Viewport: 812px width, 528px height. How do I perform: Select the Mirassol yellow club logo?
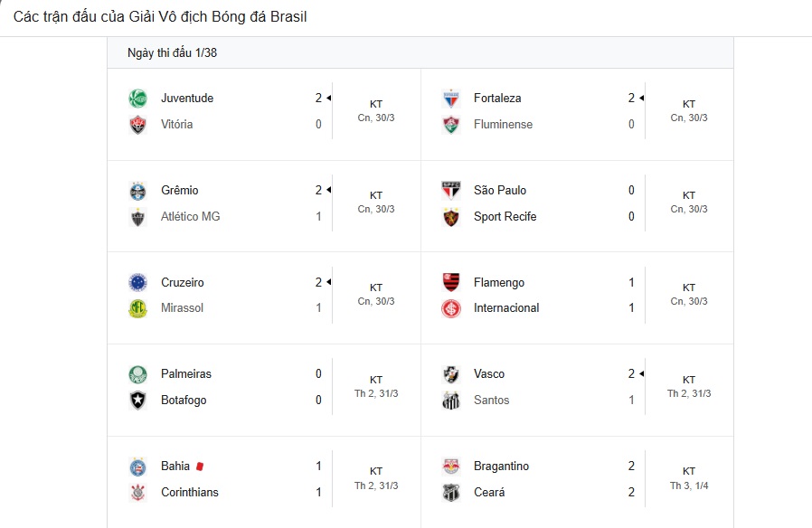[x=137, y=308]
